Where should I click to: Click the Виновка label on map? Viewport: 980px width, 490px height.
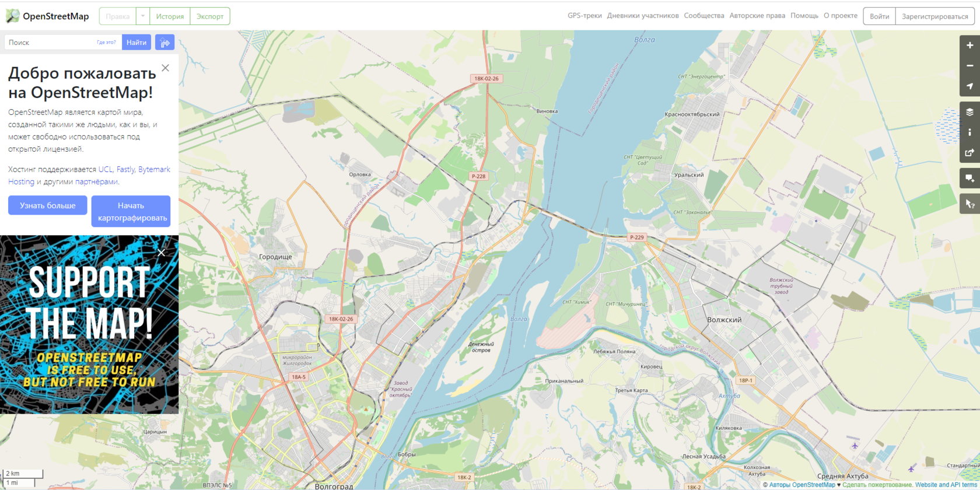[547, 111]
